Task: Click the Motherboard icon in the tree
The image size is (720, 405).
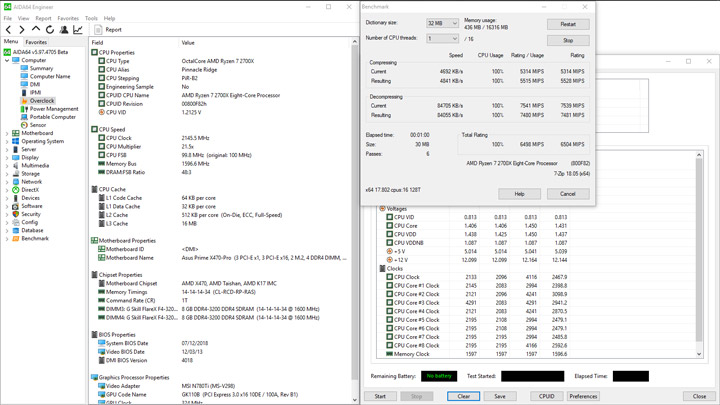Action: (x=16, y=133)
